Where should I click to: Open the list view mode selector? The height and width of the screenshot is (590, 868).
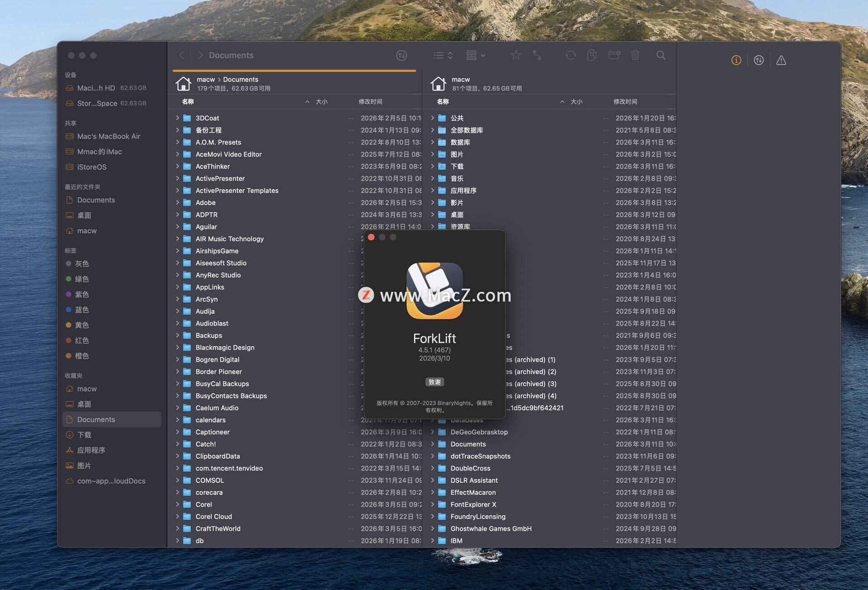(x=443, y=55)
